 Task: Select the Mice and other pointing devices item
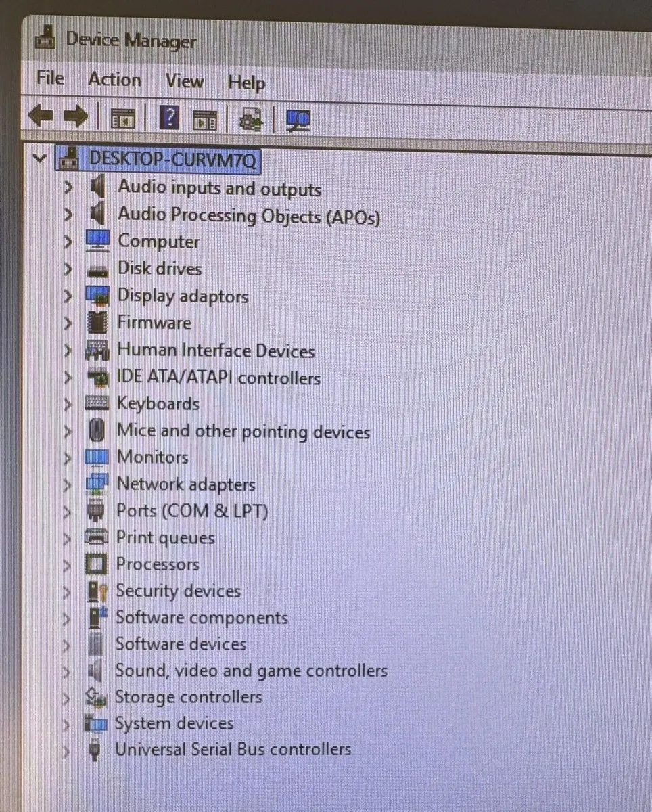coord(243,431)
